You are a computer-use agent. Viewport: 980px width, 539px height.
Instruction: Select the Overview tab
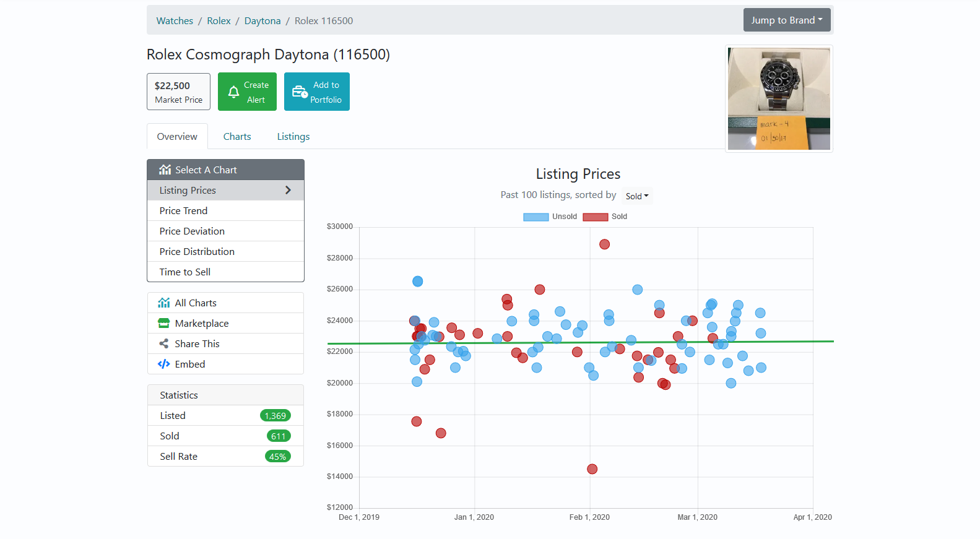pyautogui.click(x=177, y=136)
